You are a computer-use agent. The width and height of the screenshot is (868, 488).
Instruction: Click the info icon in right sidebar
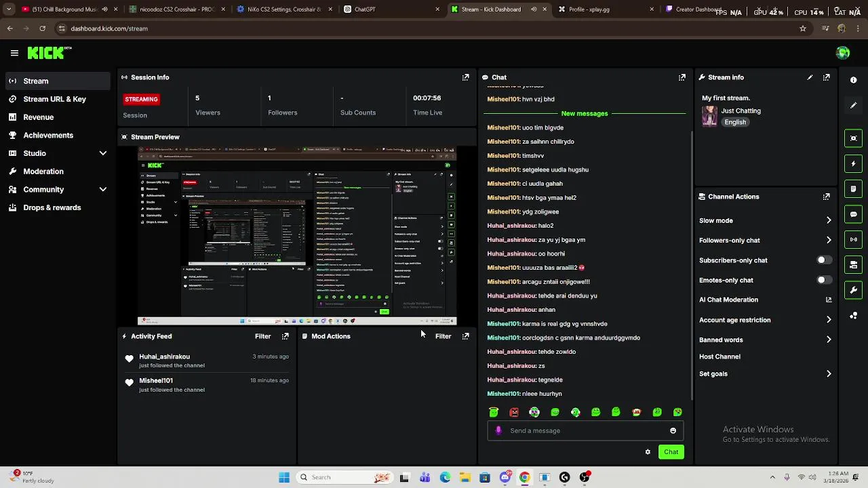853,80
